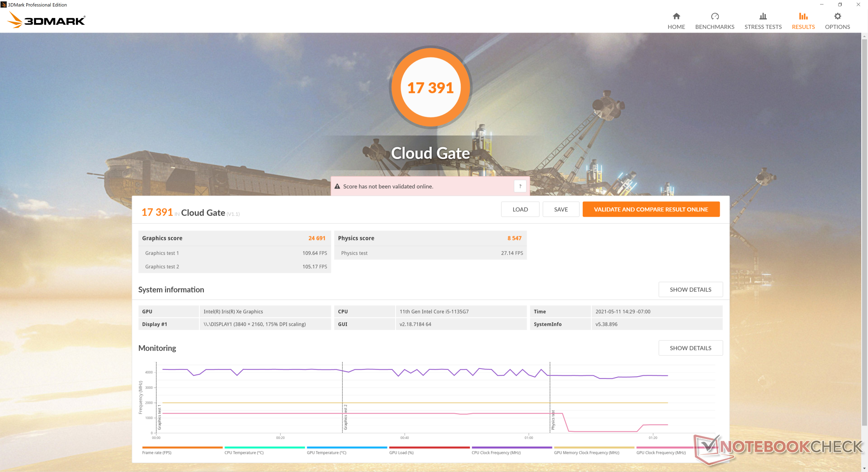868x472 pixels.
Task: Click 'Score has not been validated online' message
Action: pyautogui.click(x=388, y=187)
